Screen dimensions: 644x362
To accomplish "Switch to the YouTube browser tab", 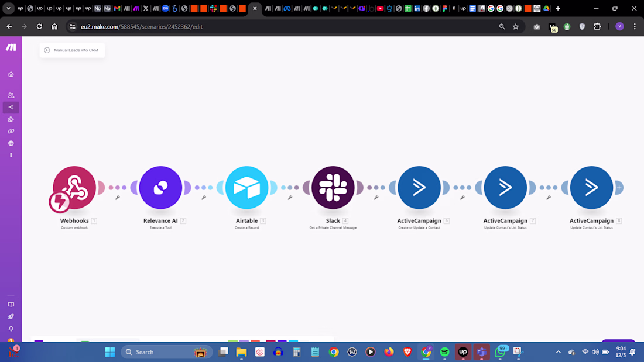I will [381, 8].
